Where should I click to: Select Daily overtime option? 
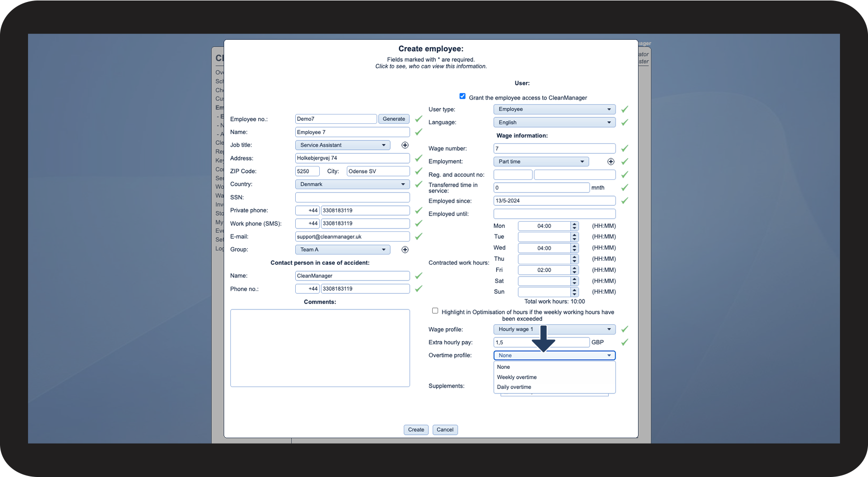pyautogui.click(x=554, y=387)
